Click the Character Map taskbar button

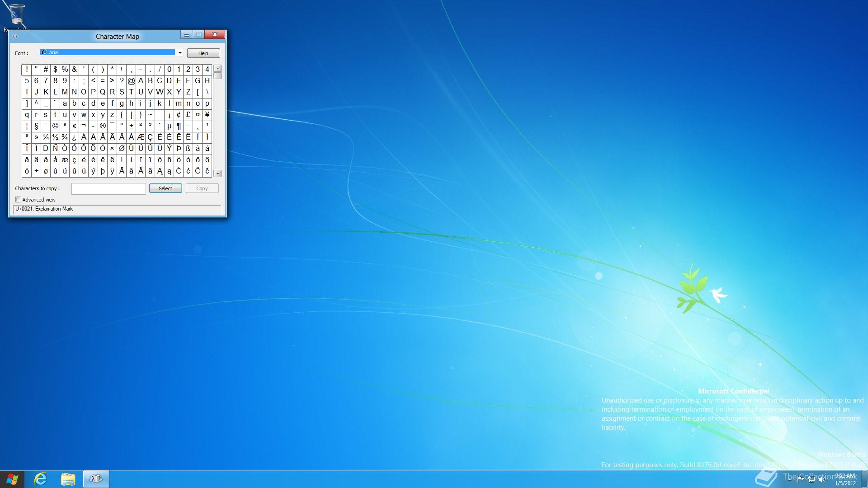point(96,479)
